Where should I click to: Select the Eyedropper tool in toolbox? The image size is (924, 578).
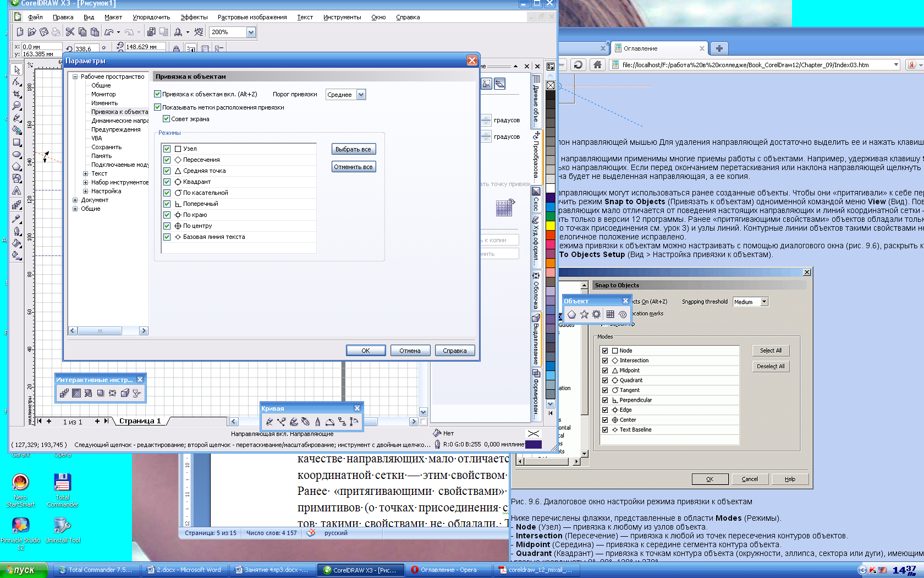(17, 219)
